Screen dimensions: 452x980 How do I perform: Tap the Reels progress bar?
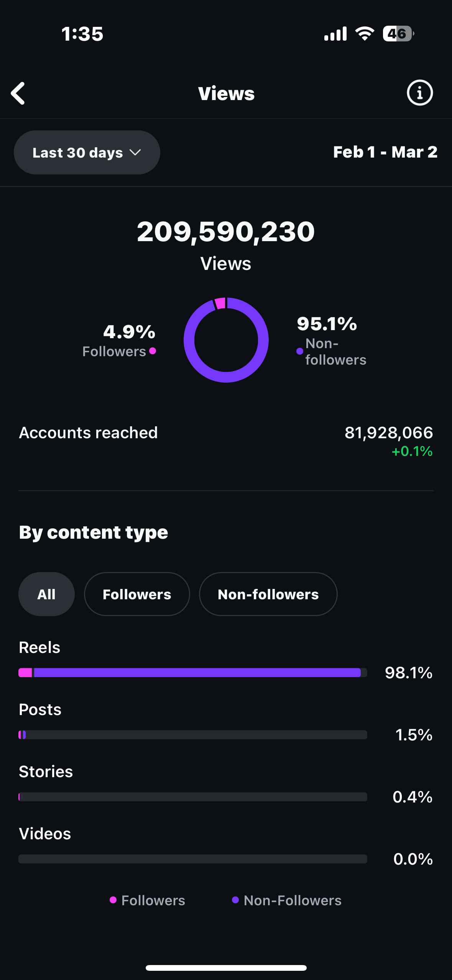[x=192, y=673]
